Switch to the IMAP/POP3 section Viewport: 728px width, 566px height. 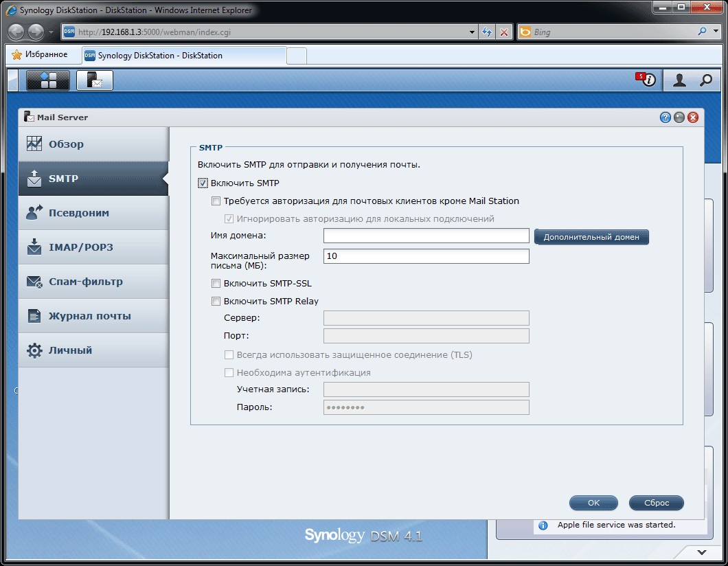click(x=93, y=247)
